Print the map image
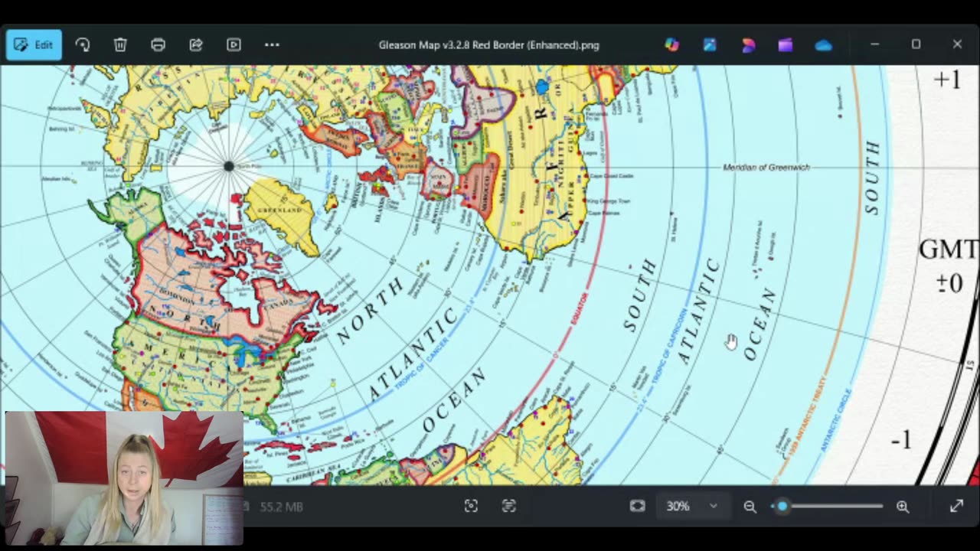This screenshot has height=551, width=980. (x=158, y=44)
